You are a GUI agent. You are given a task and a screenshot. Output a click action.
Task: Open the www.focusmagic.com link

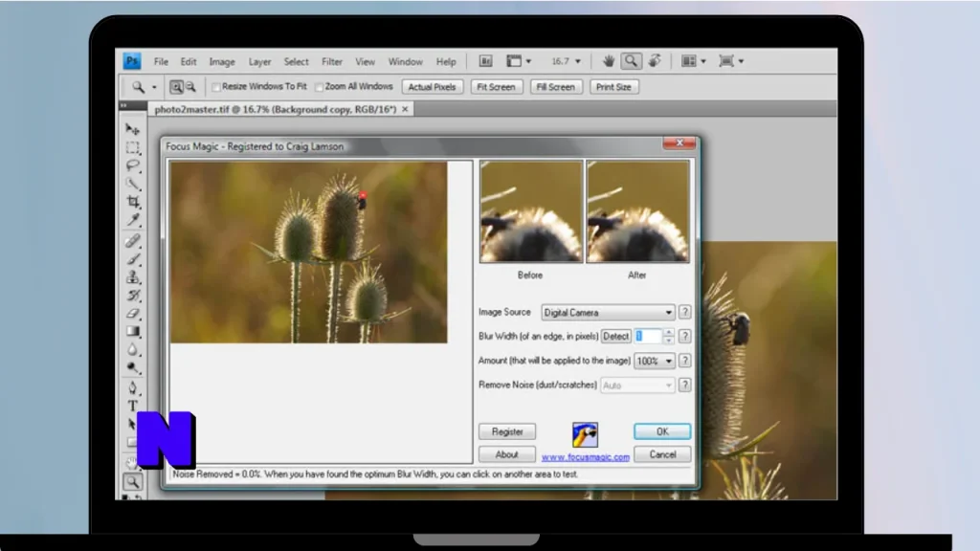(586, 457)
